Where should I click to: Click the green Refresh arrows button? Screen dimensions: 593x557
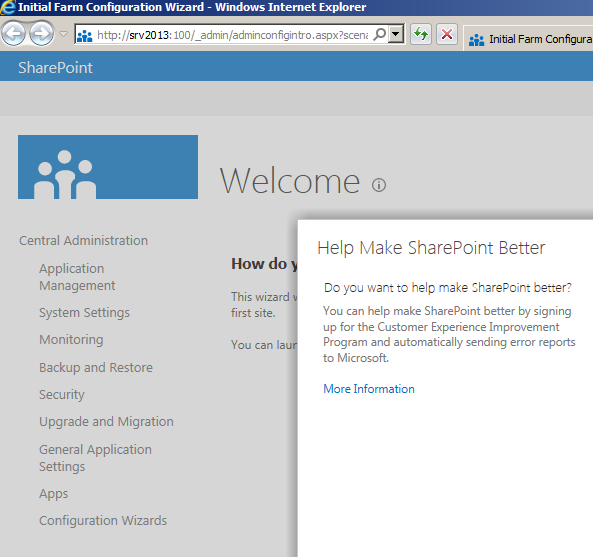point(421,35)
